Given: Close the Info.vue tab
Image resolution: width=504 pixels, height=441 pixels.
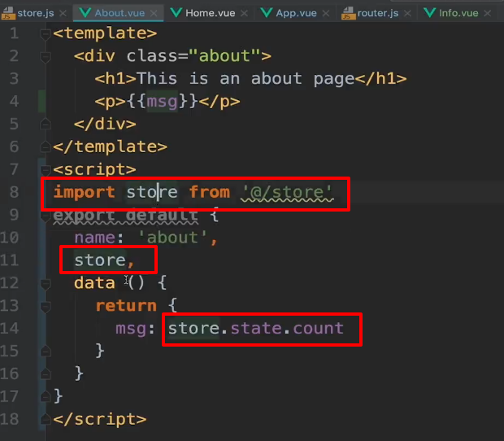Looking at the screenshot, I should pos(487,14).
